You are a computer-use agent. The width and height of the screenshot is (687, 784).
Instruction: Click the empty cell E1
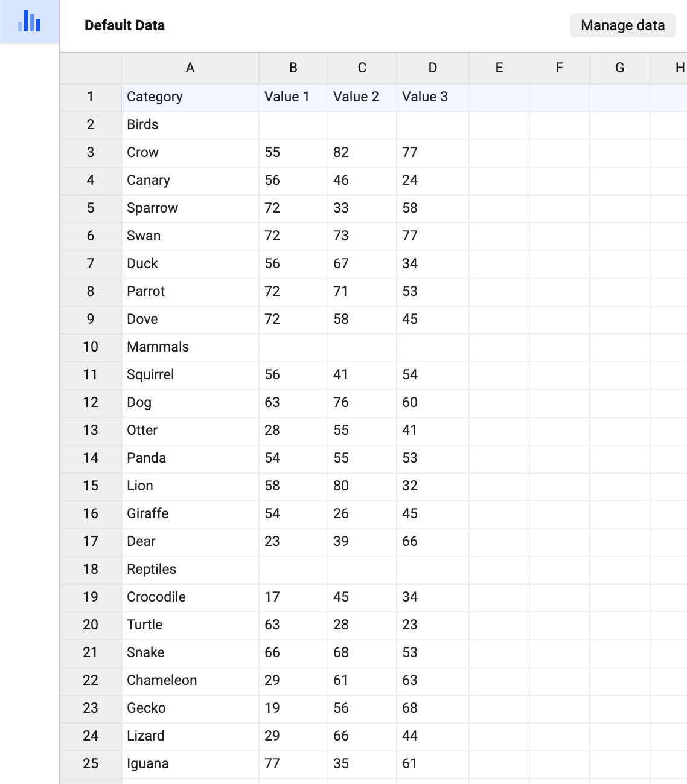click(x=499, y=97)
